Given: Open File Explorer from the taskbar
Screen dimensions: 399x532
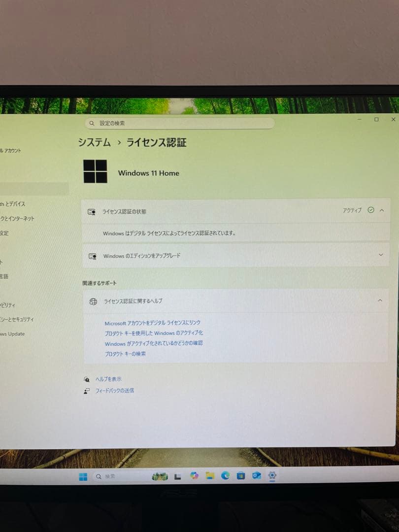Looking at the screenshot, I should [x=210, y=476].
